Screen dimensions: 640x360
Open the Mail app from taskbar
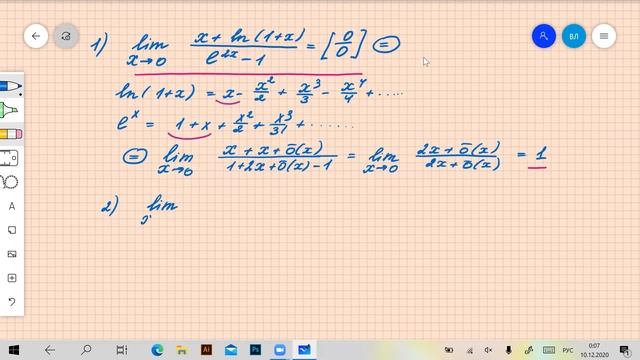231,350
